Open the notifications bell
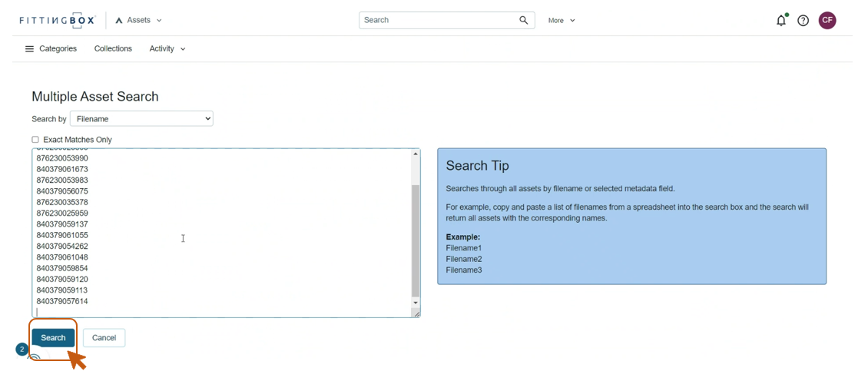 pos(781,21)
